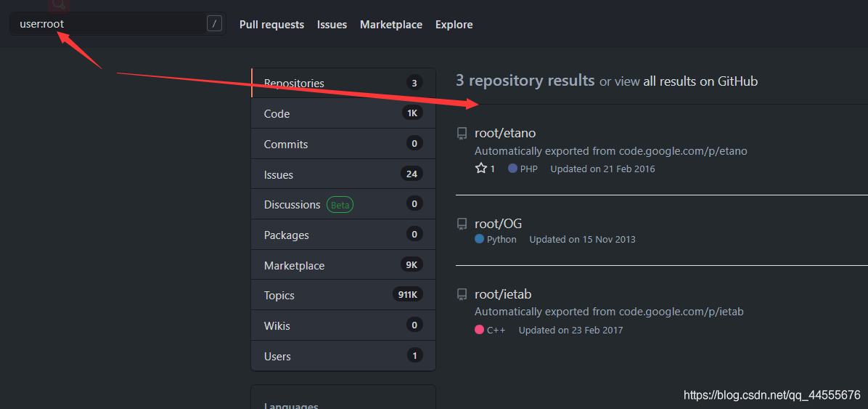868x409 pixels.
Task: Select the Commits filter in the sidebar
Action: point(343,144)
